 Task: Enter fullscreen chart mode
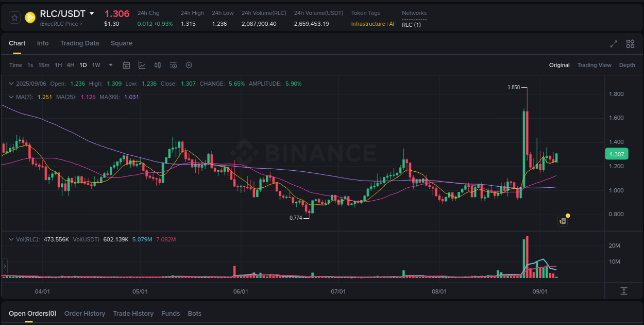(x=614, y=44)
